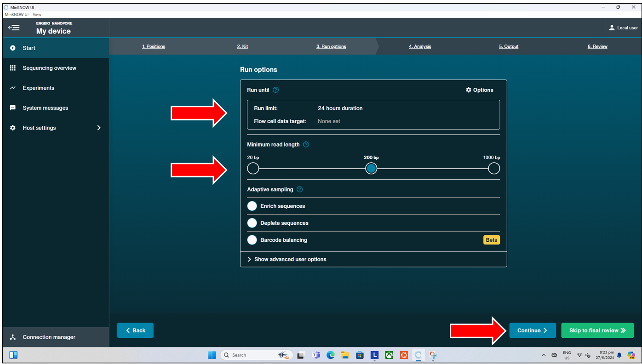Image resolution: width=642 pixels, height=364 pixels.
Task: Open the L app from taskbar
Action: tap(375, 355)
